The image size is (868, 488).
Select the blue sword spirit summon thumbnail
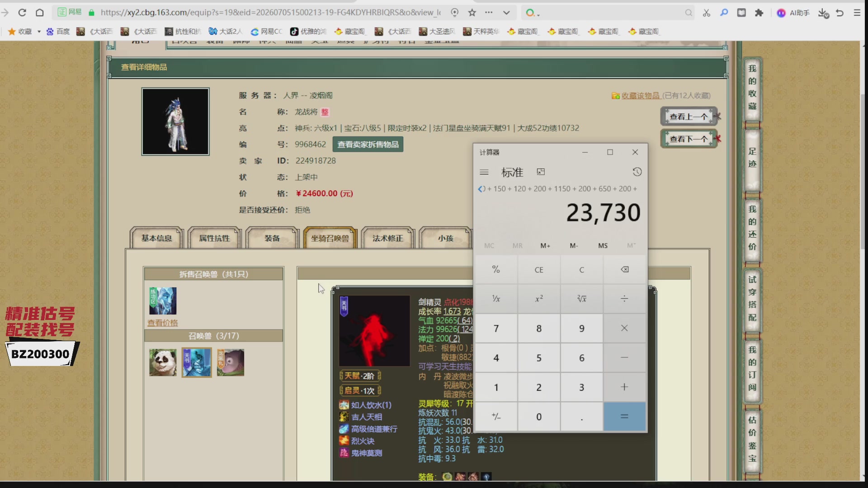tap(197, 362)
